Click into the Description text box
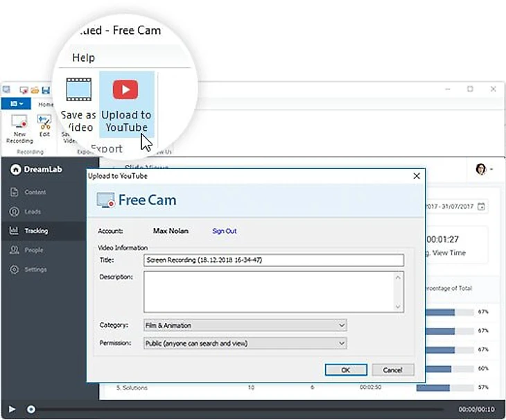Image resolution: width=506 pixels, height=420 pixels. [x=269, y=291]
